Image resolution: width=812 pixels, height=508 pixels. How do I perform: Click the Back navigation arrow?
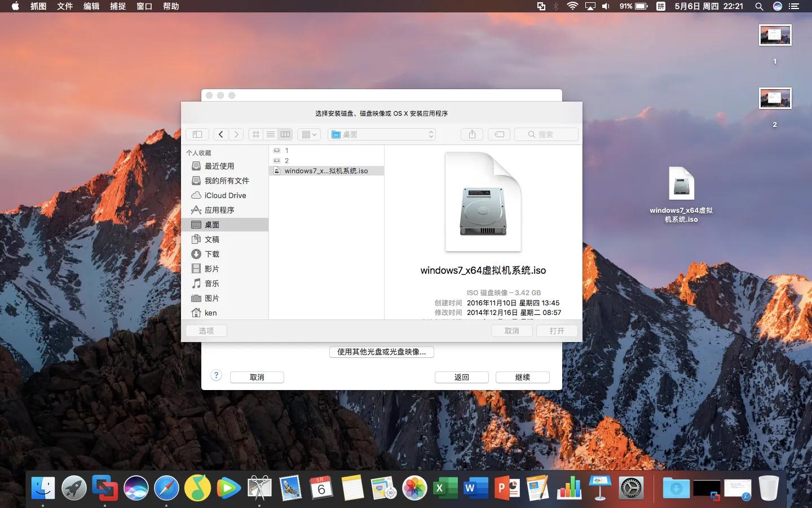tap(221, 134)
